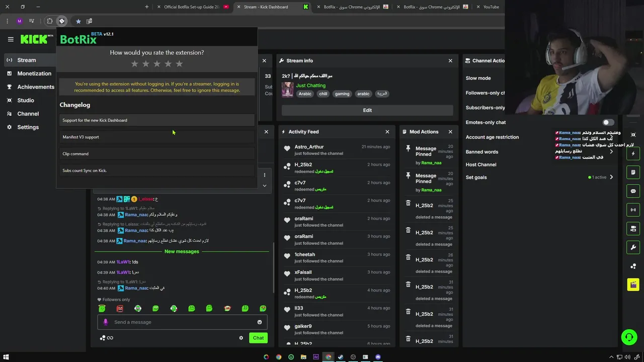Click Rama_naa under first Message Pinned
Image resolution: width=644 pixels, height=362 pixels.
pyautogui.click(x=431, y=163)
